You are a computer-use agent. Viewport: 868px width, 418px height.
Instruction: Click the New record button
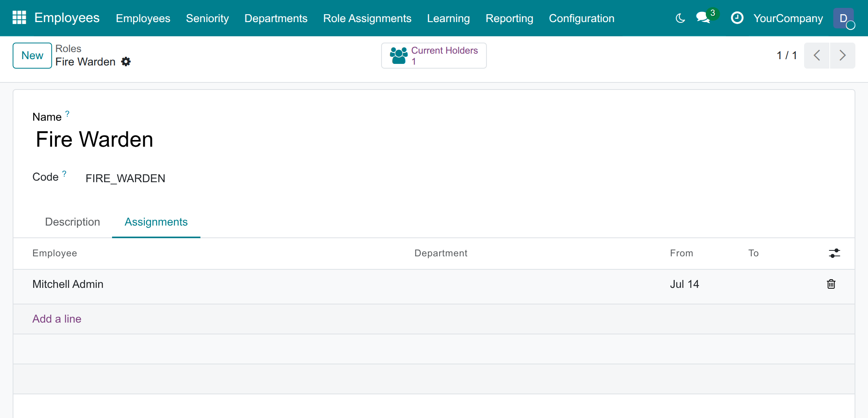coord(32,56)
